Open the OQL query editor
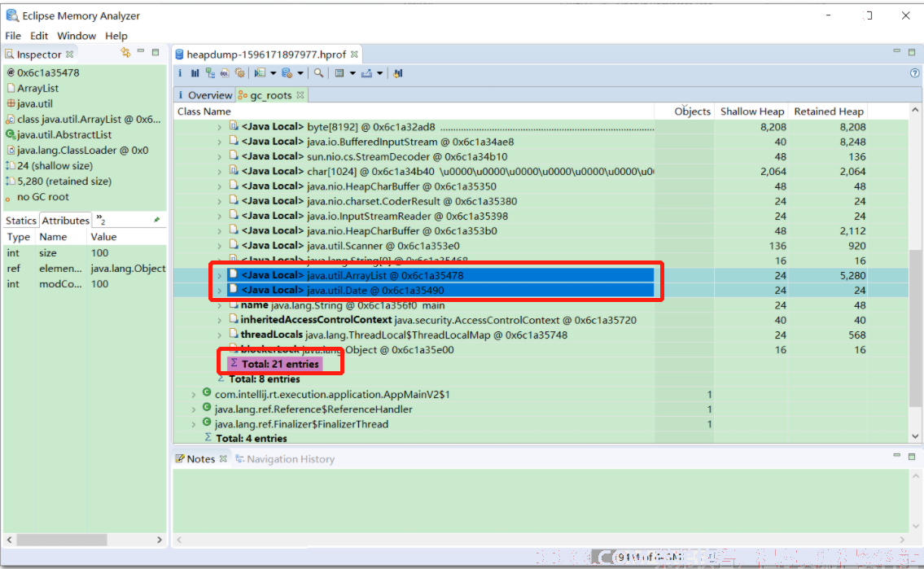The image size is (924, 569). tap(226, 73)
